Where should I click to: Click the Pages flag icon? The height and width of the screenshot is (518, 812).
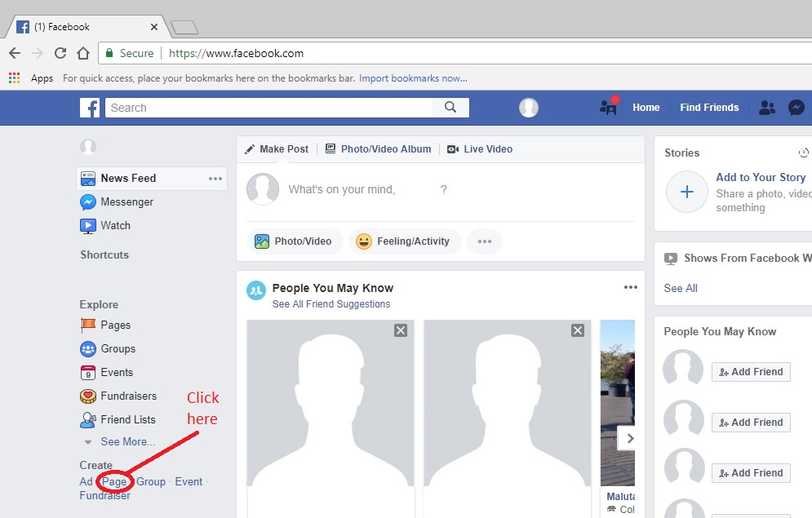click(x=88, y=325)
